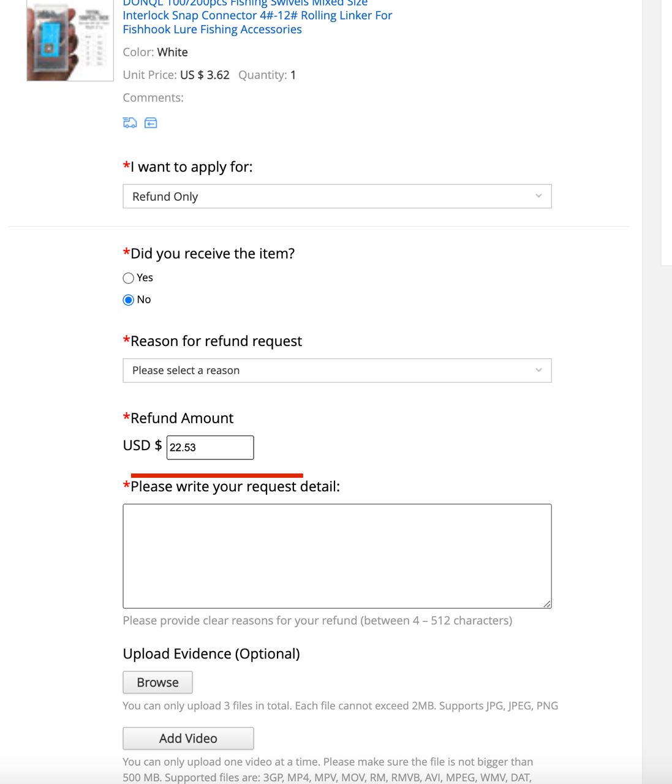Click the Add Video button
The height and width of the screenshot is (784, 672).
coord(188,739)
